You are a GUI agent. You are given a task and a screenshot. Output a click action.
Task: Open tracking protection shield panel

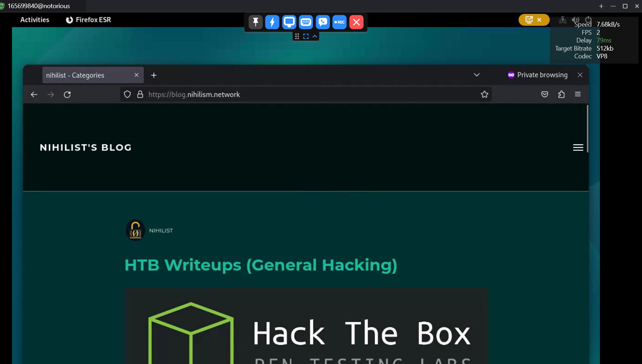tap(127, 94)
